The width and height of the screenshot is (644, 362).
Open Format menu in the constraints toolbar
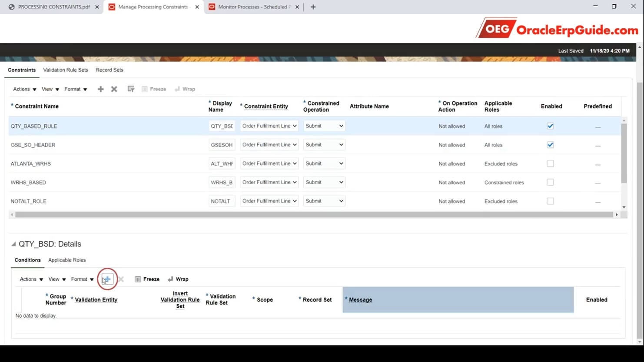coord(76,89)
